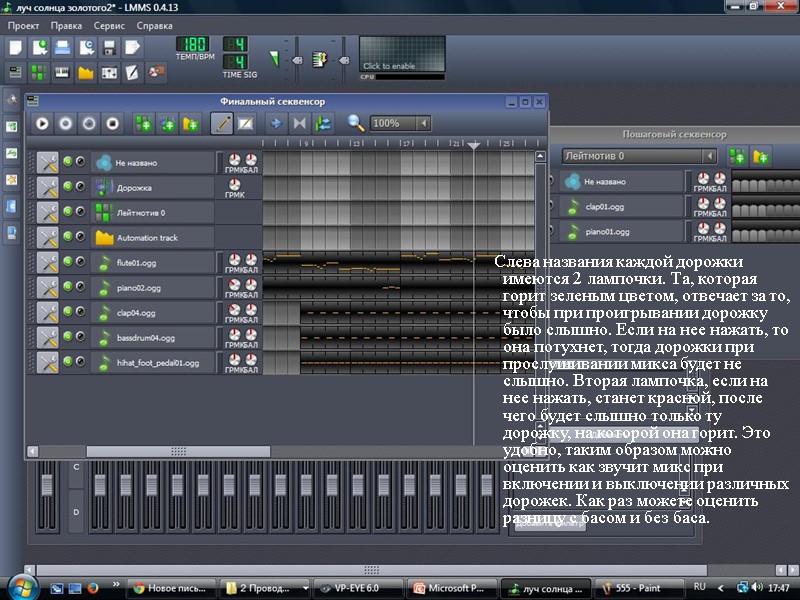Open the piano roll editor icon
800x600 pixels.
[x=62, y=72]
